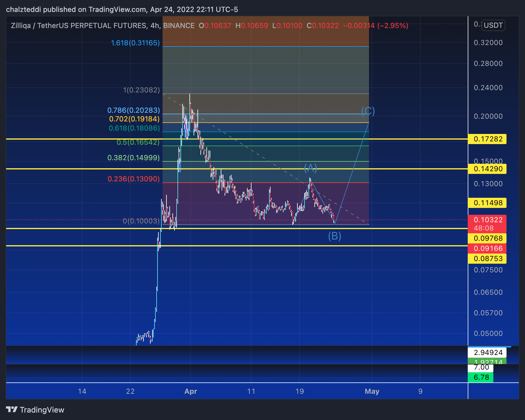Image resolution: width=525 pixels, height=420 pixels.
Task: Click the 0.20000 price scale value
Action: (488, 116)
